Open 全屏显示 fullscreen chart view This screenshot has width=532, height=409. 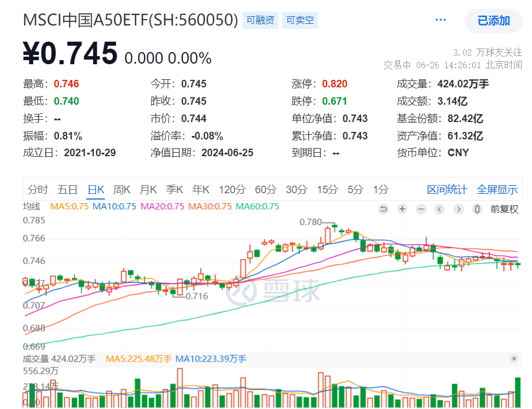[497, 189]
